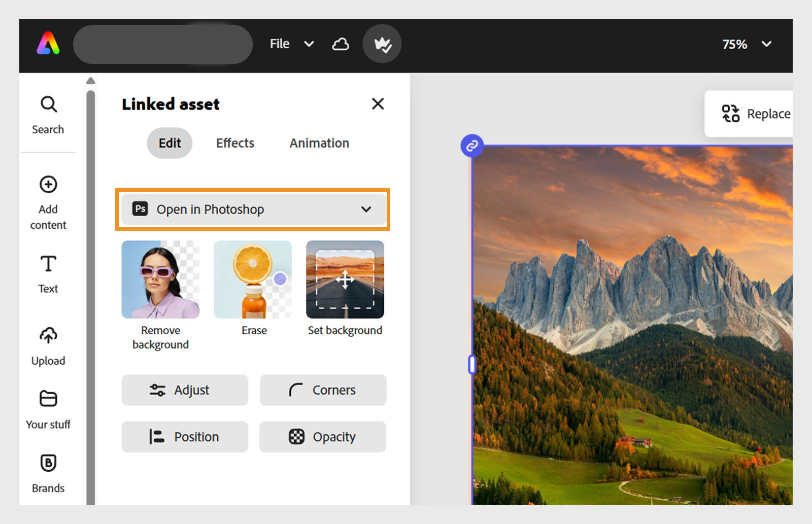Select the Erase tool thumbnail
Screen dimensions: 812x524
[x=253, y=280]
